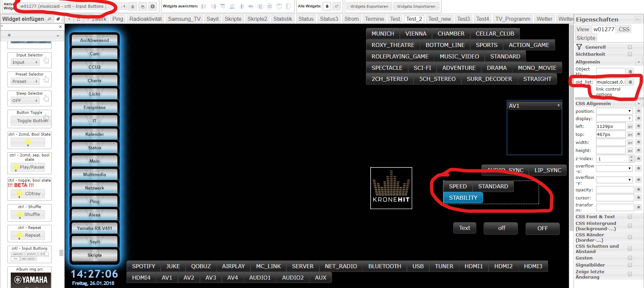Click star icon next to position
The width and height of the screenshot is (644, 288).
[639, 111]
